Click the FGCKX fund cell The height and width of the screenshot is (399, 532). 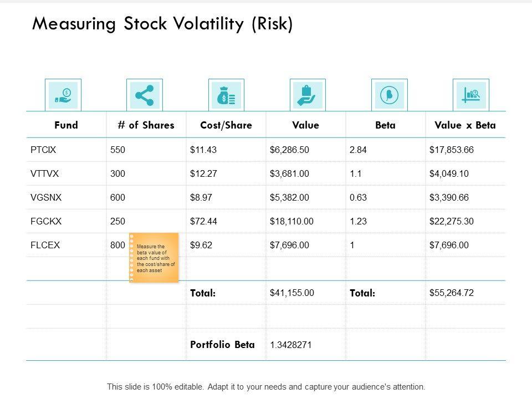tap(45, 221)
